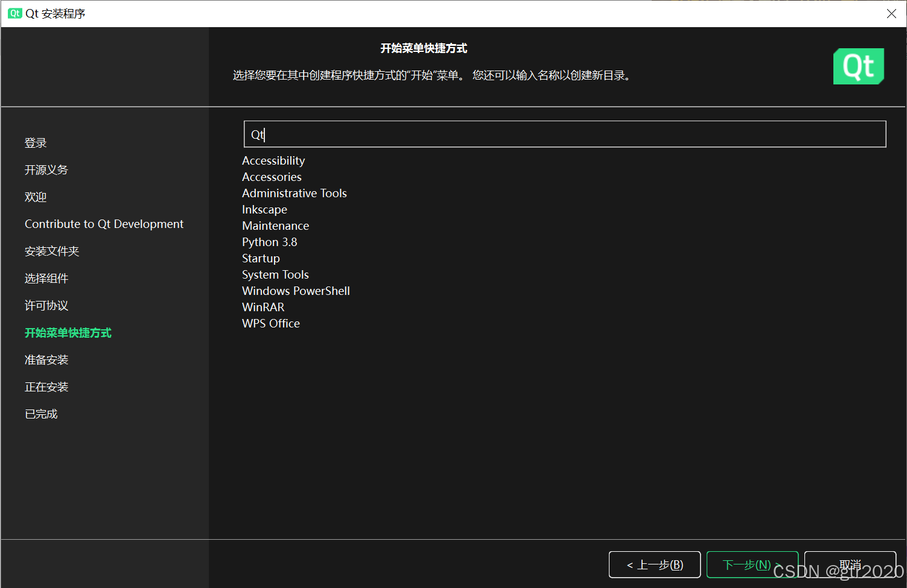Continue with the 下一步(N) button
The width and height of the screenshot is (907, 588).
tap(753, 564)
